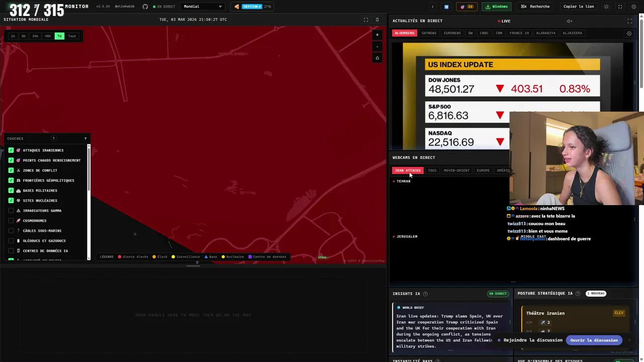Unmute the live news audio
Viewport: 644px width, 362px height.
569,21
